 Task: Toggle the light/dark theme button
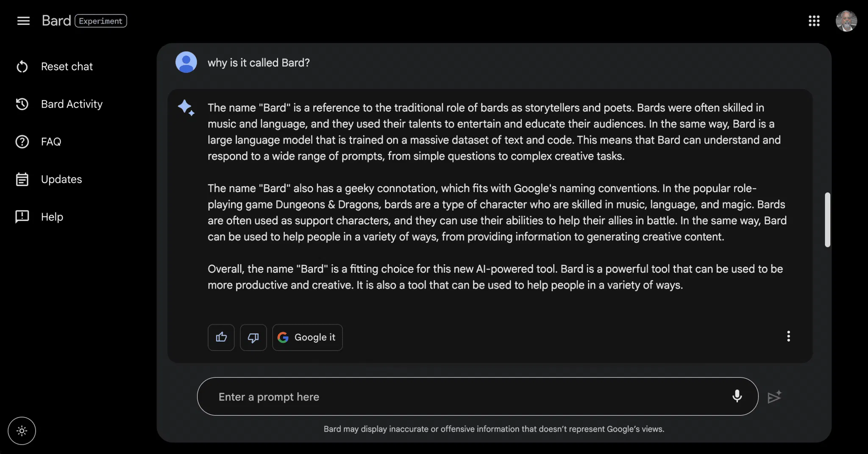point(22,431)
